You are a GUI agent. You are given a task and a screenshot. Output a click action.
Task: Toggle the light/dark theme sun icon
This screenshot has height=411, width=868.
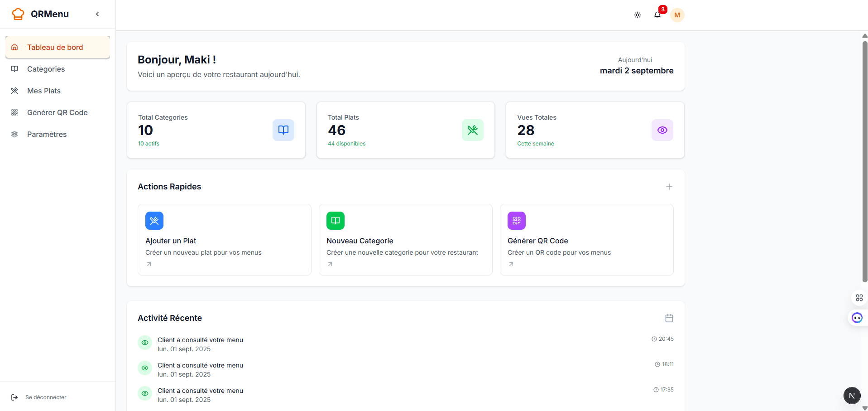(637, 15)
